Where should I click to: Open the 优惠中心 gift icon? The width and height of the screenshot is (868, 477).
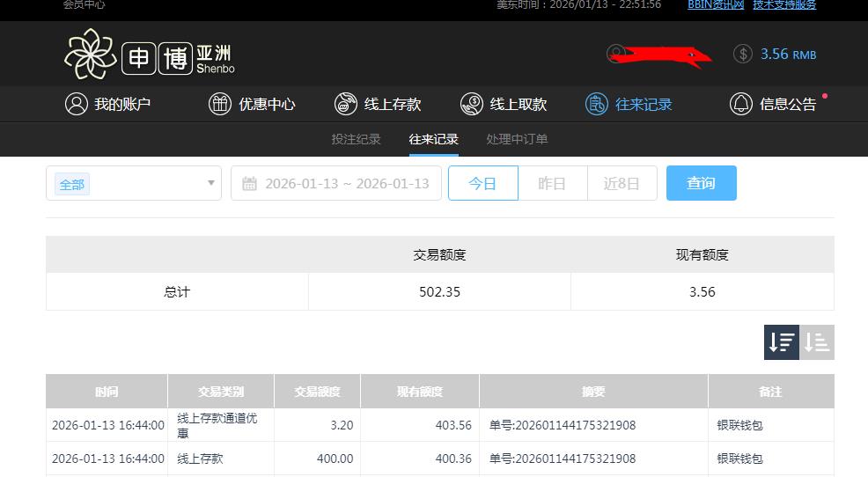(220, 104)
